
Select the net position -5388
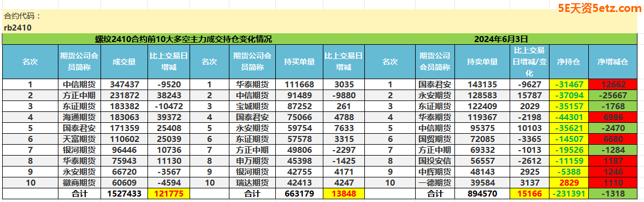tap(569, 171)
